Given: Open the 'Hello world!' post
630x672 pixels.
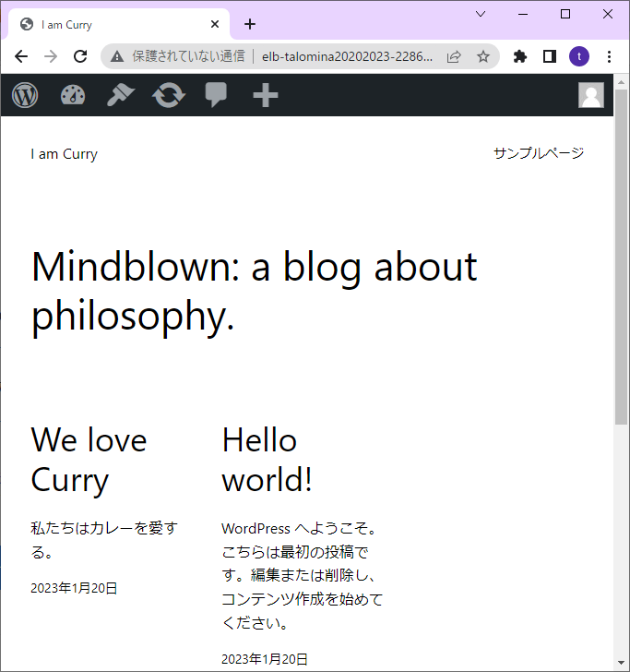Looking at the screenshot, I should pos(267,460).
